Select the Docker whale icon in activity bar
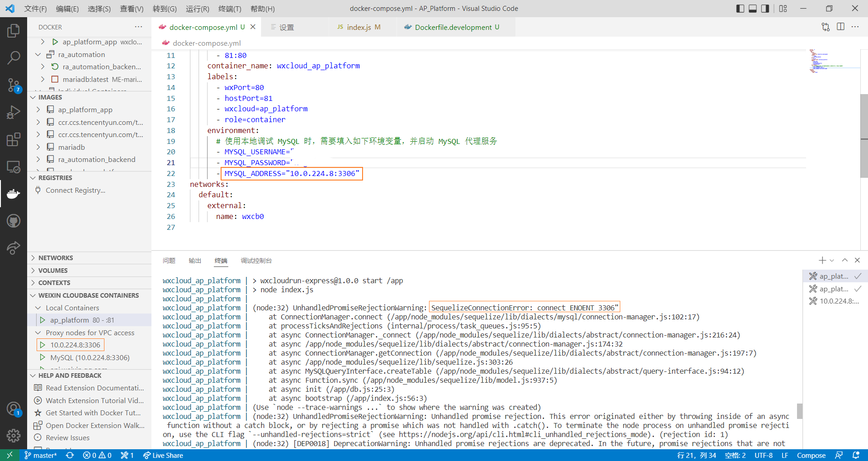868x461 pixels. pyautogui.click(x=14, y=194)
